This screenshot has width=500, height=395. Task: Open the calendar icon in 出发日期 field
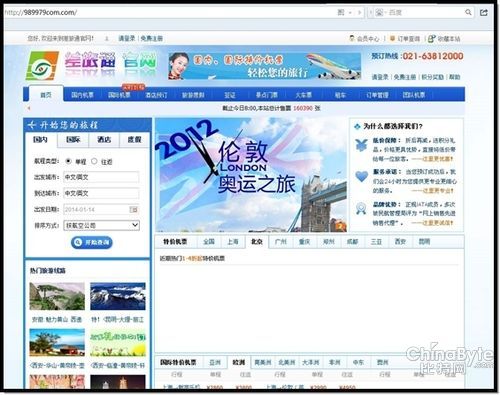point(133,209)
